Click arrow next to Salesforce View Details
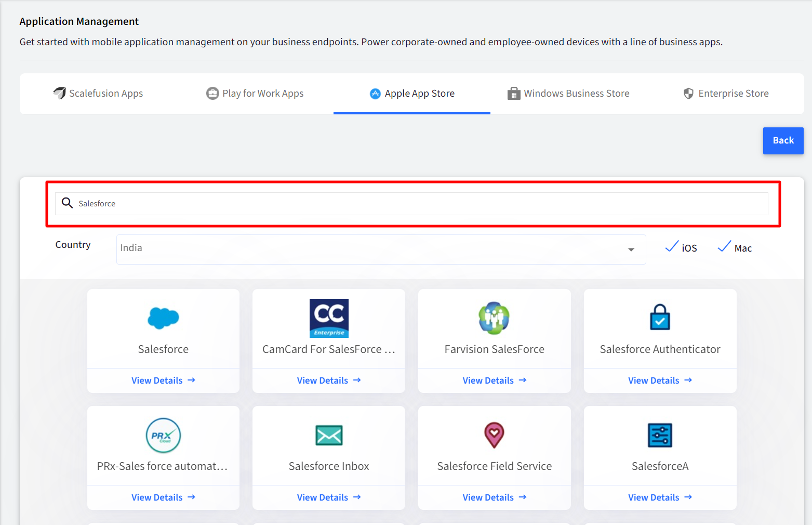The height and width of the screenshot is (525, 812). (192, 380)
